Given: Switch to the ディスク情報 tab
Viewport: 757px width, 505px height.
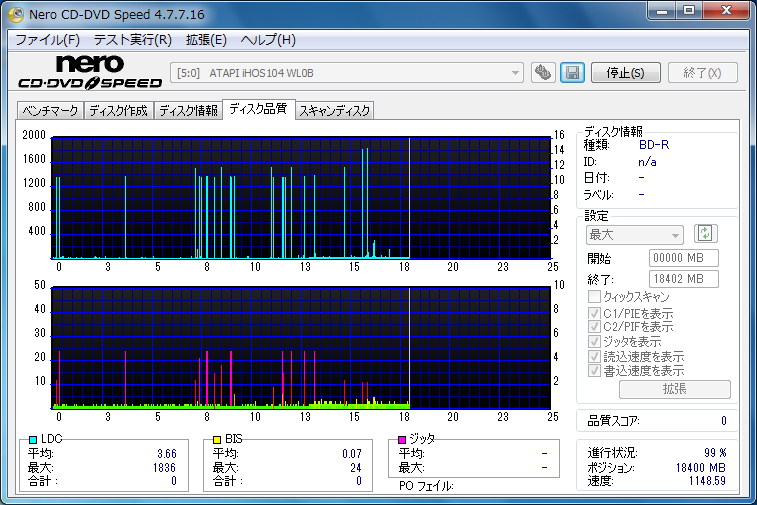Looking at the screenshot, I should [188, 111].
